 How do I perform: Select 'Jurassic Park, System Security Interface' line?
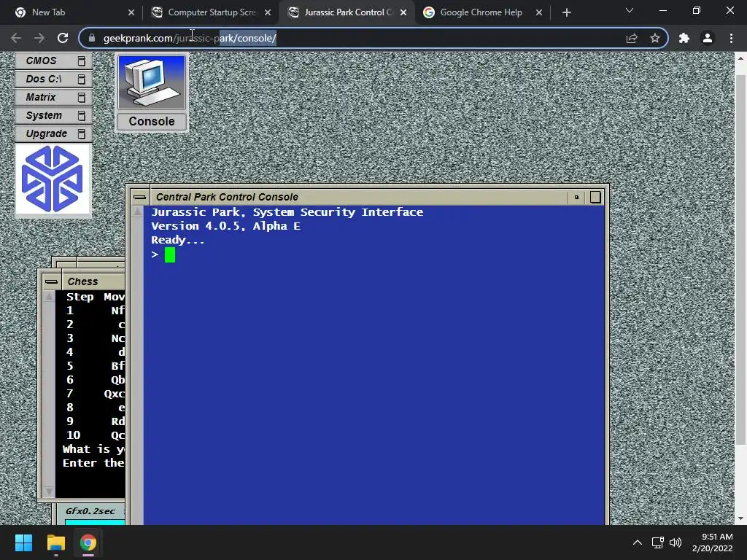tap(287, 212)
